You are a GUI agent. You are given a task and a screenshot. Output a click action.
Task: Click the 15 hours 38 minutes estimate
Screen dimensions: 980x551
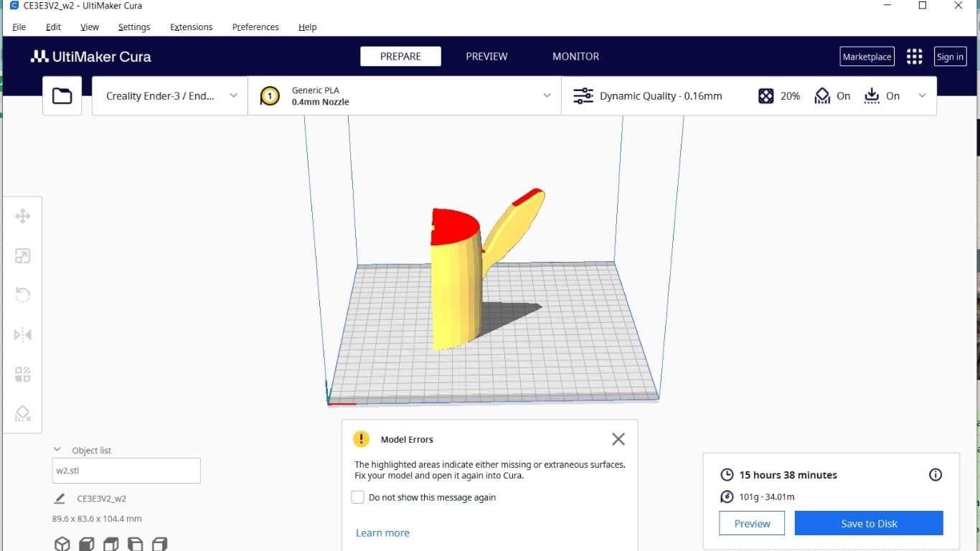[788, 475]
